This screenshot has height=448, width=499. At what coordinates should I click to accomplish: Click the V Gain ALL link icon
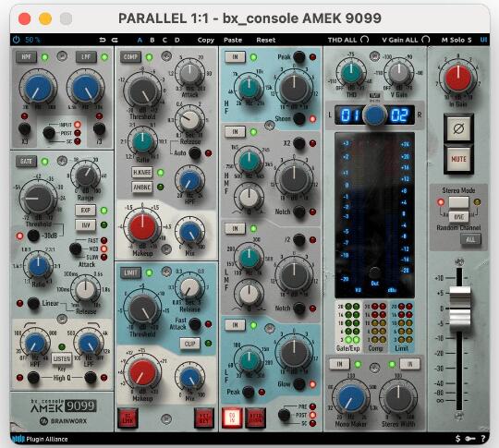click(x=426, y=40)
